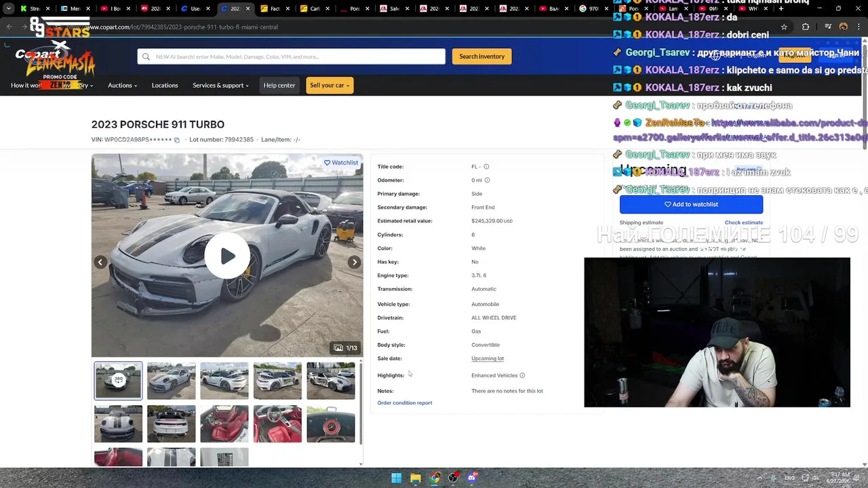The height and width of the screenshot is (488, 868).
Task: Add lot to Watchlist on main photo
Action: pos(340,163)
